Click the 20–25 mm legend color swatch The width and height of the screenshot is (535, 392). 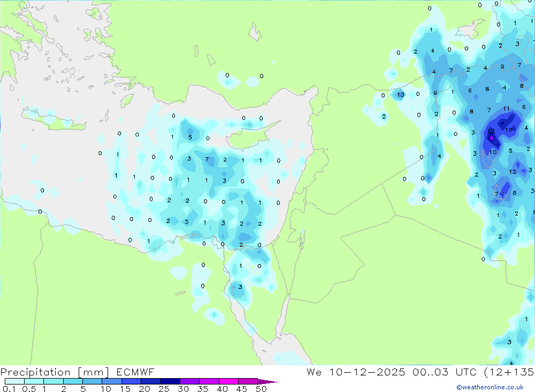150,381
